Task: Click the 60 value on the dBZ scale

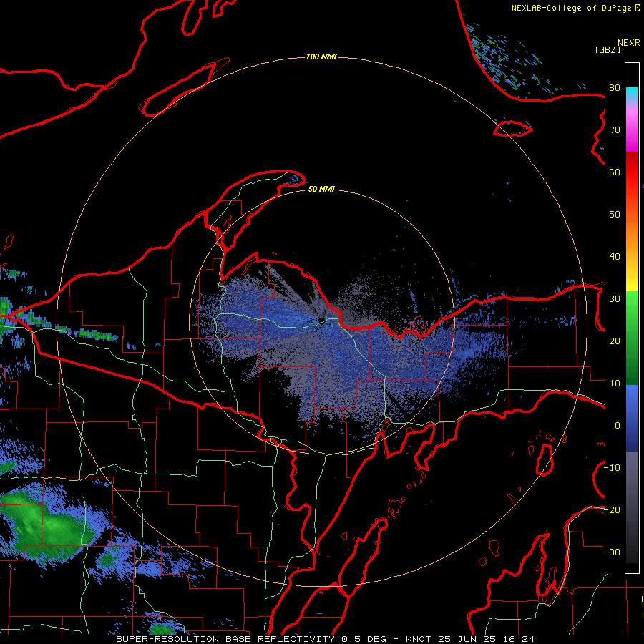Action: point(615,172)
